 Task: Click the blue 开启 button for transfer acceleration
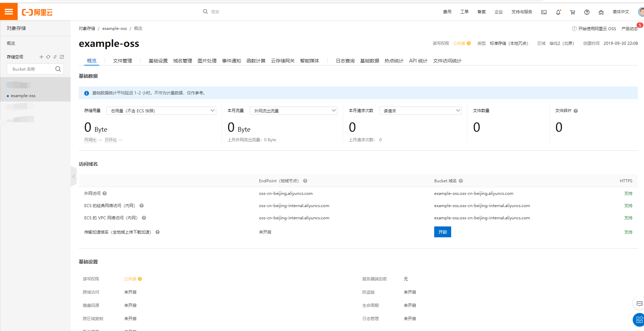[443, 232]
